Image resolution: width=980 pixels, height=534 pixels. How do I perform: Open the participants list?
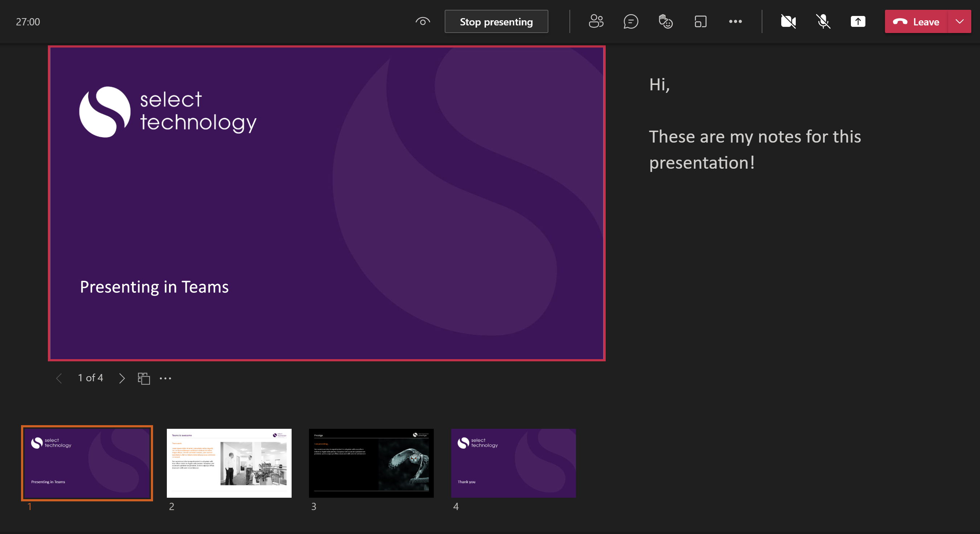596,22
